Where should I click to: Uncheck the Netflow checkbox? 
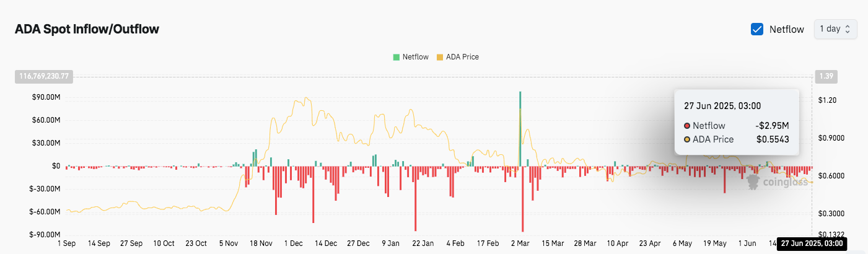tap(757, 29)
